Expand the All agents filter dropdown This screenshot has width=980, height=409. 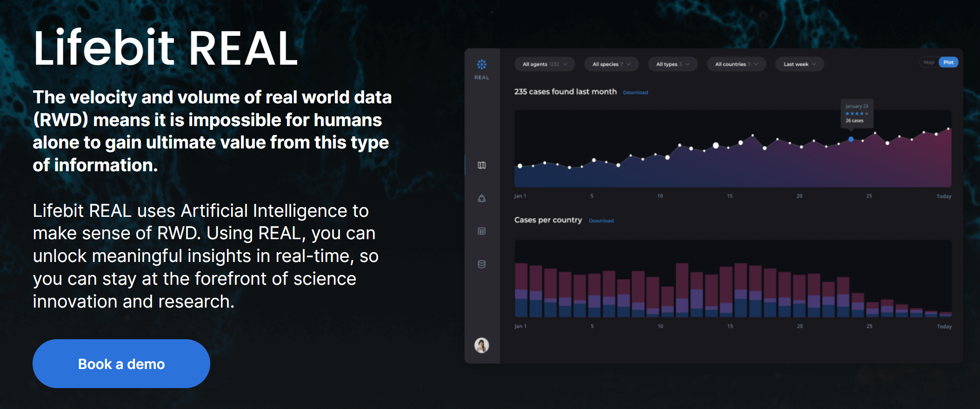545,64
